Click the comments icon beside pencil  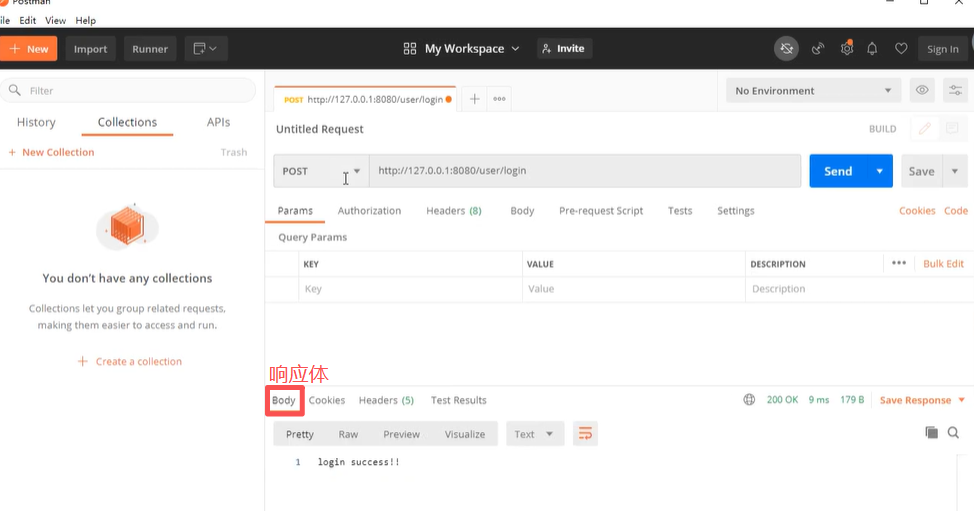952,129
